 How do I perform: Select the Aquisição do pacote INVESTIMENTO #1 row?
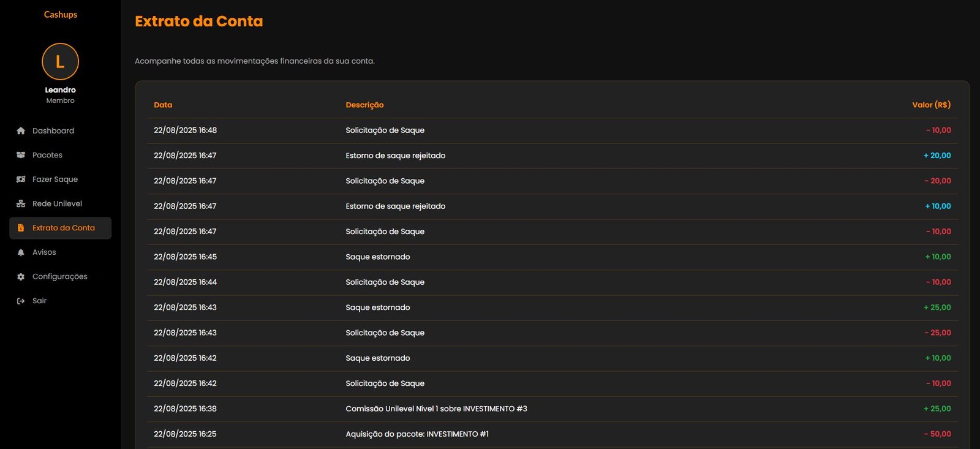[x=417, y=434]
